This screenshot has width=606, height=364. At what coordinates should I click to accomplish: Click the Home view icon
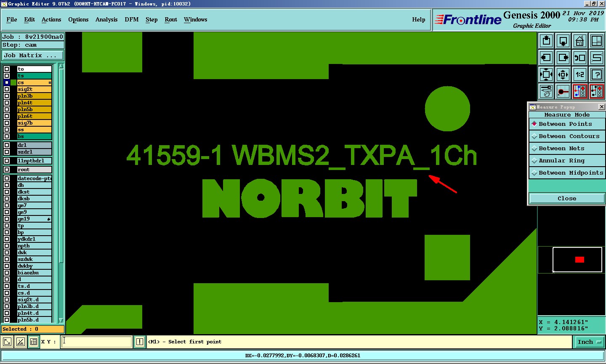[x=580, y=41]
